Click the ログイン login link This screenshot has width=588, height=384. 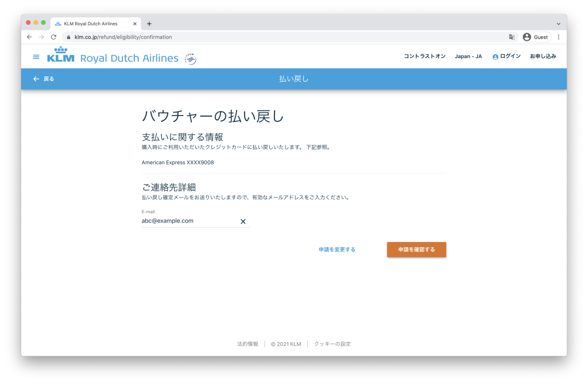[506, 56]
